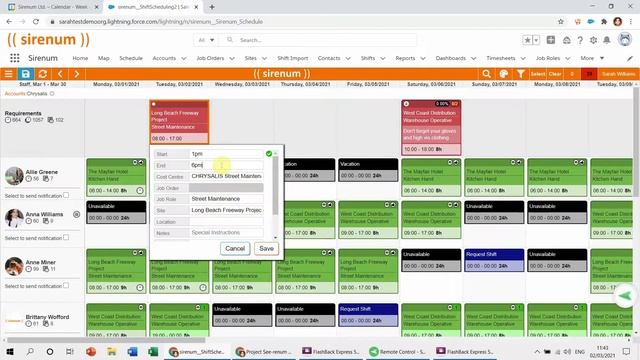640x360 pixels.
Task: Remove the Chrysalis account filter circle
Action: click(x=52, y=93)
